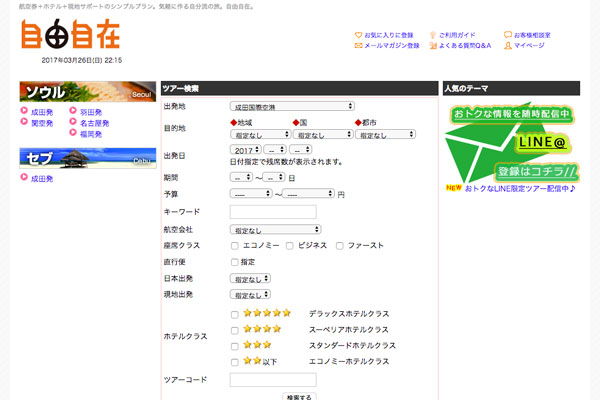600x400 pixels.
Task: Click the heart icon for お気に入りに登録
Action: (x=358, y=35)
